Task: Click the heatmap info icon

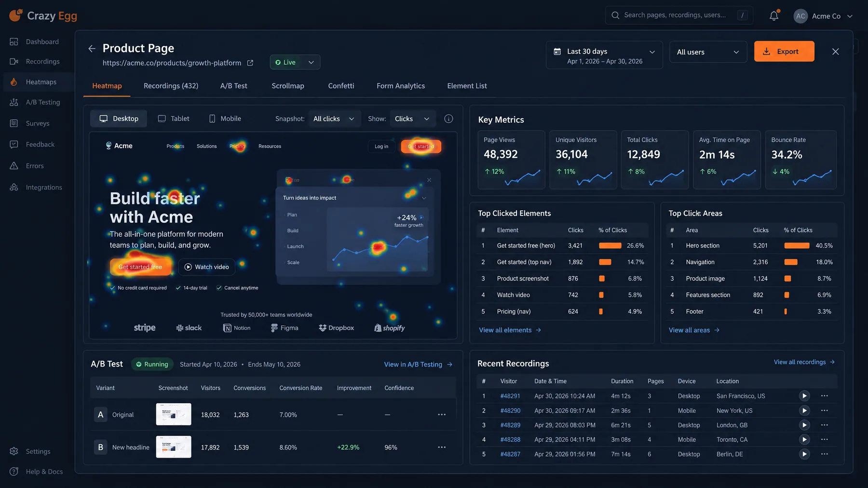Action: (x=448, y=119)
